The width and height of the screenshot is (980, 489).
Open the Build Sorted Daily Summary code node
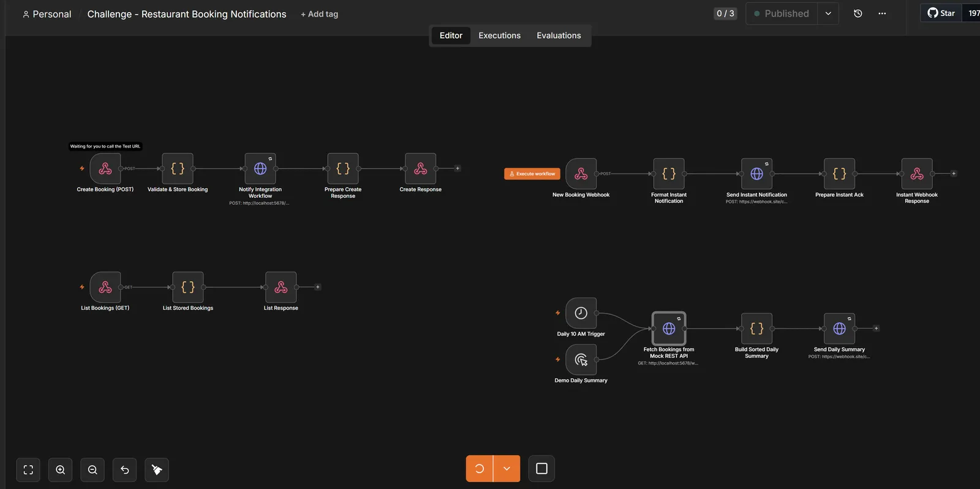(757, 328)
